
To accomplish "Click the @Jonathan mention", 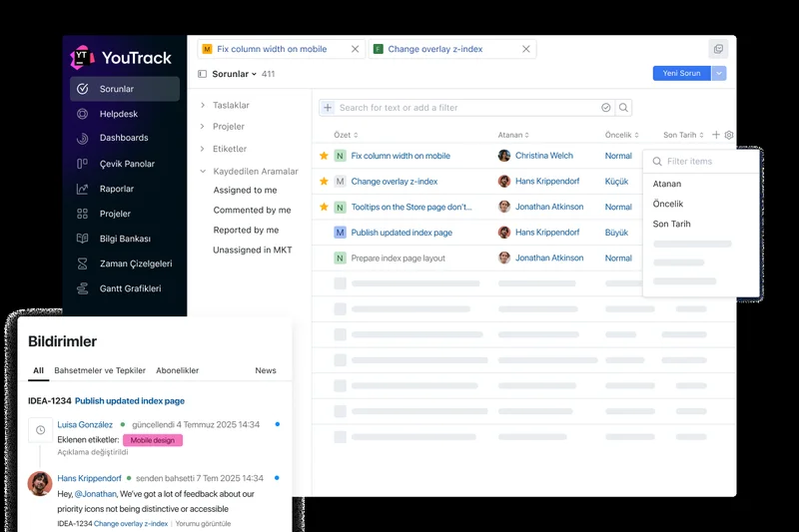I will pos(95,494).
